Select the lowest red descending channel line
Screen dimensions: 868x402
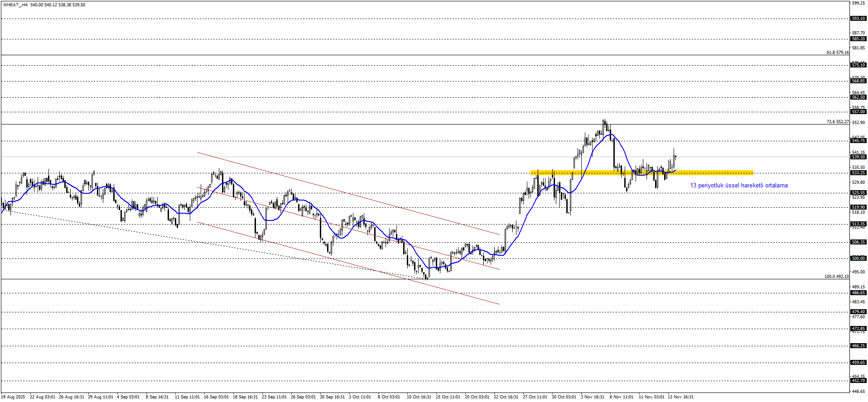pyautogui.click(x=348, y=263)
